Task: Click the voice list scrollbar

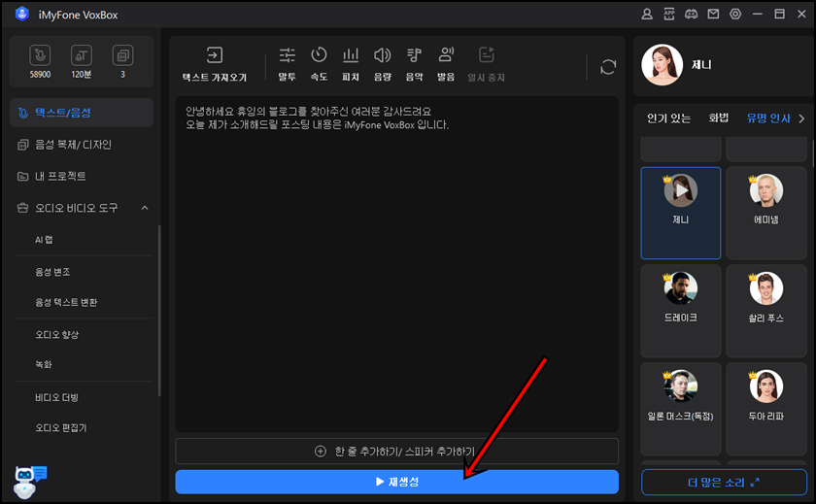Action: pyautogui.click(x=813, y=152)
